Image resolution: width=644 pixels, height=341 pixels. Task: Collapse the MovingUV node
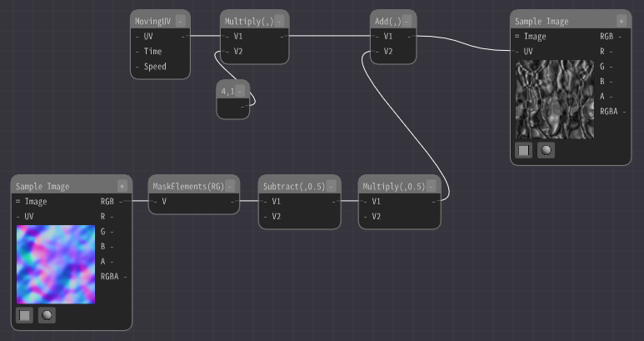[180, 21]
